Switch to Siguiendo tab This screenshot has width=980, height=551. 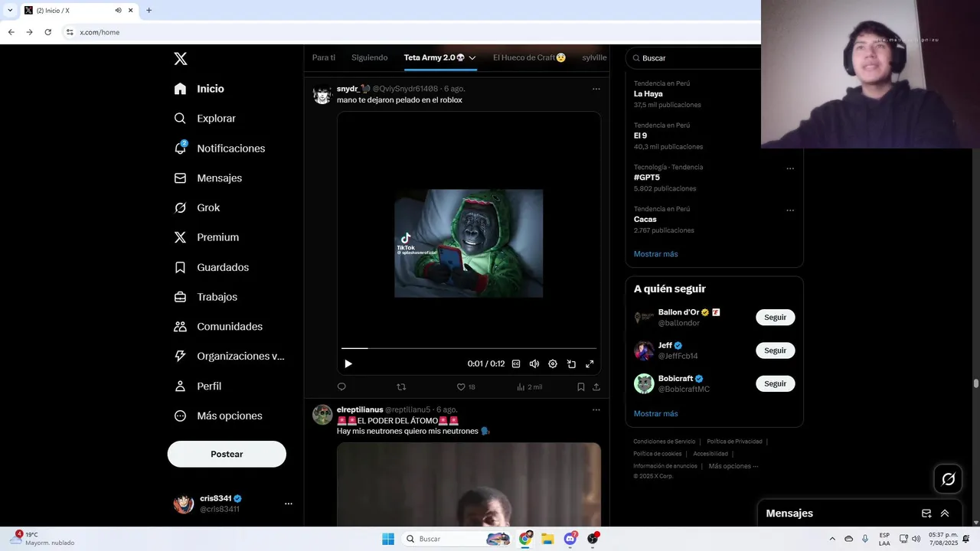click(370, 57)
